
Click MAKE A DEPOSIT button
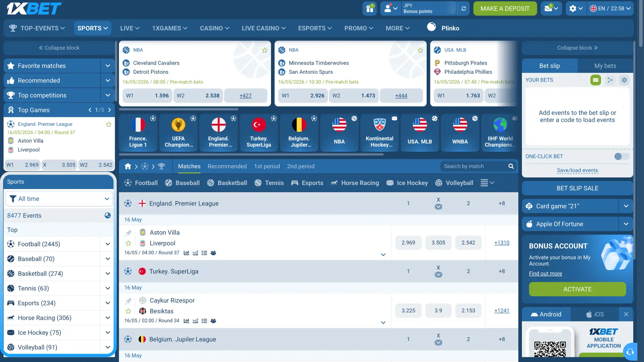tap(505, 8)
